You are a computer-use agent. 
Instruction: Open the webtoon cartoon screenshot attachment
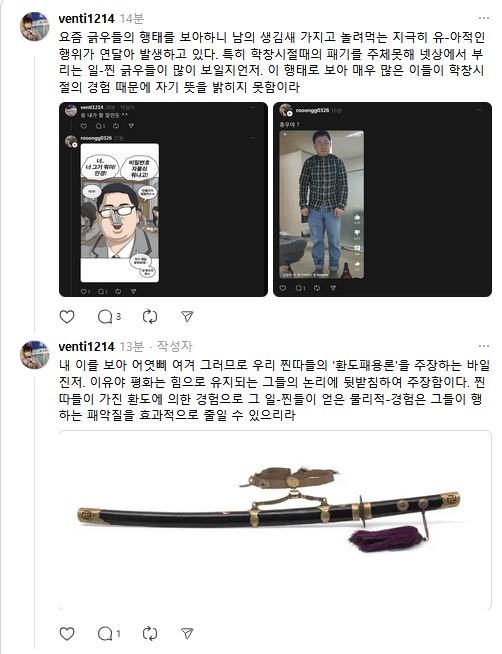click(163, 199)
